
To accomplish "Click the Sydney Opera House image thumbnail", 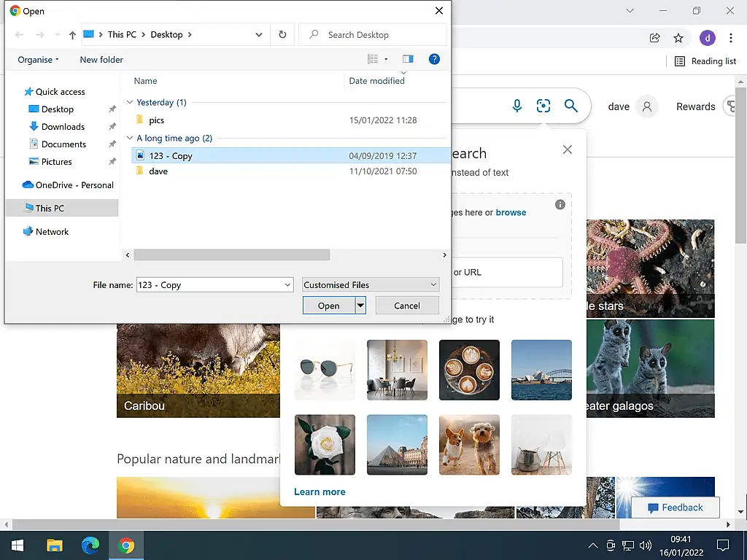I will (x=541, y=370).
